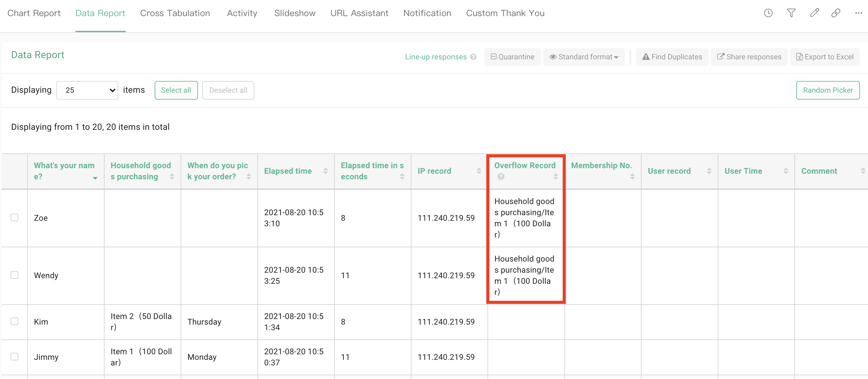This screenshot has height=379, width=868.
Task: Open the ellipsis more options menu
Action: tap(858, 13)
